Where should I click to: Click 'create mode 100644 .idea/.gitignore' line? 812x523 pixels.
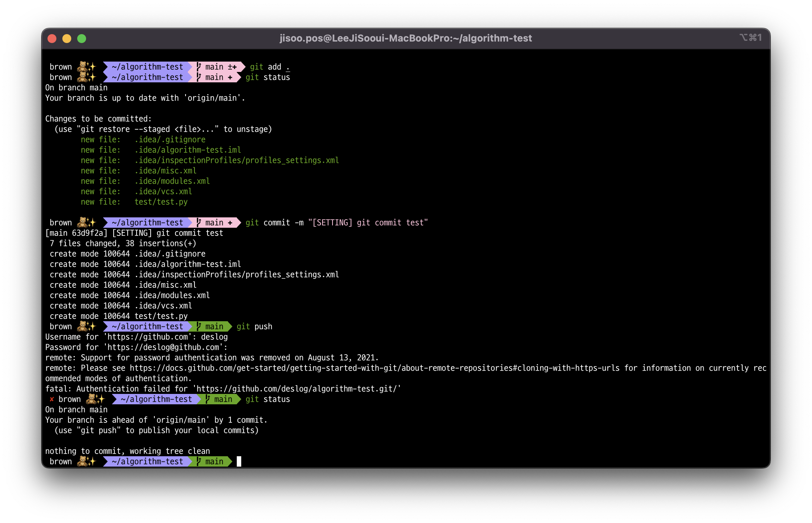(x=128, y=254)
